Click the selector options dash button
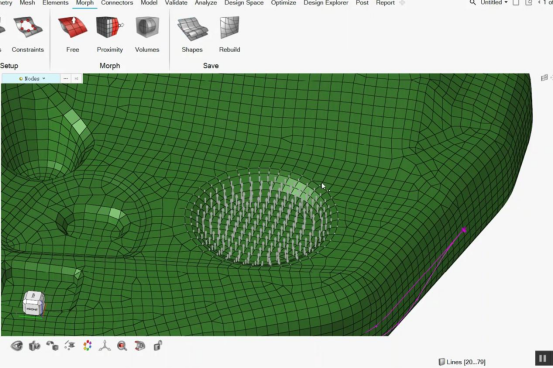This screenshot has width=553, height=368. [x=66, y=78]
